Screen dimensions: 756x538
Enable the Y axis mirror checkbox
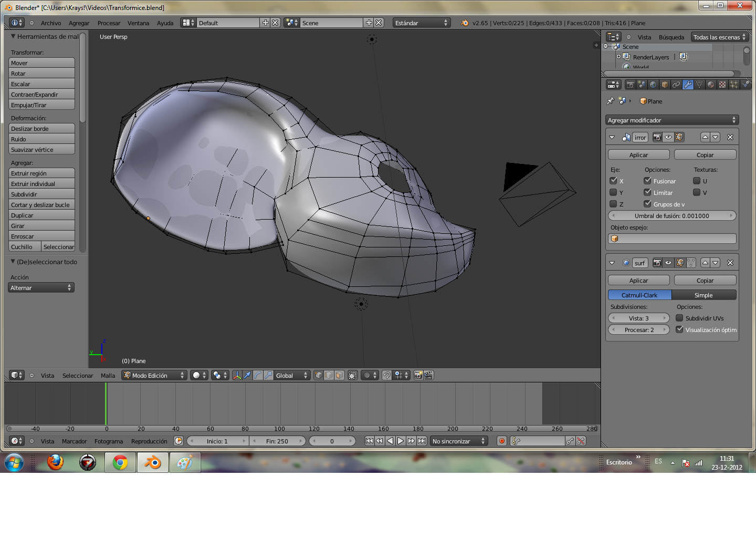click(613, 192)
